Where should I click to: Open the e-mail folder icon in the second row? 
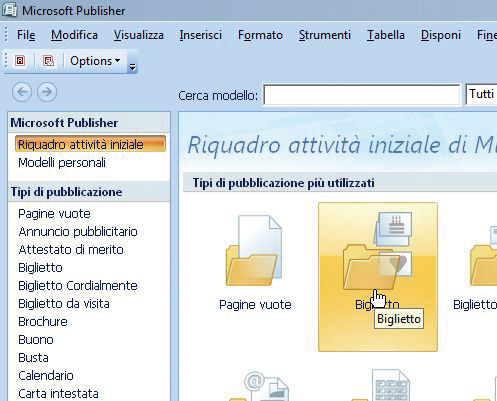(260, 387)
